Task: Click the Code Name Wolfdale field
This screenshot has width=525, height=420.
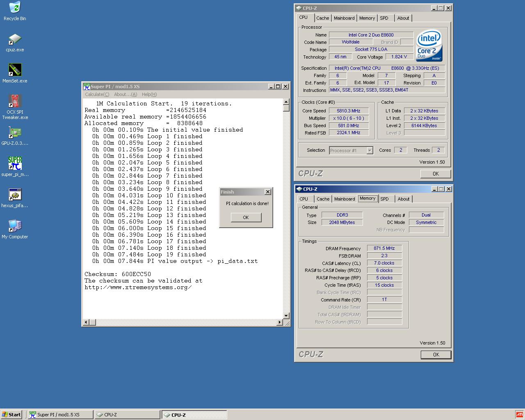Action: 351,42
